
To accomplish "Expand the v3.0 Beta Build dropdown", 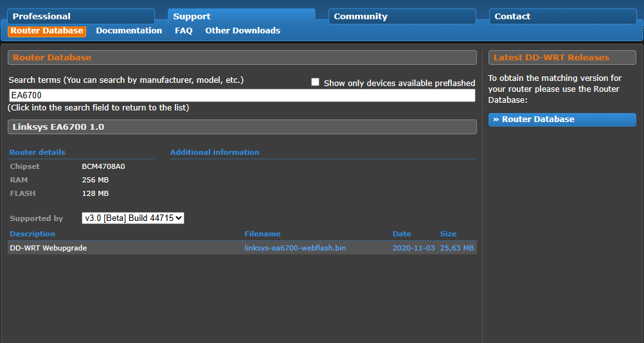I will pyautogui.click(x=133, y=218).
